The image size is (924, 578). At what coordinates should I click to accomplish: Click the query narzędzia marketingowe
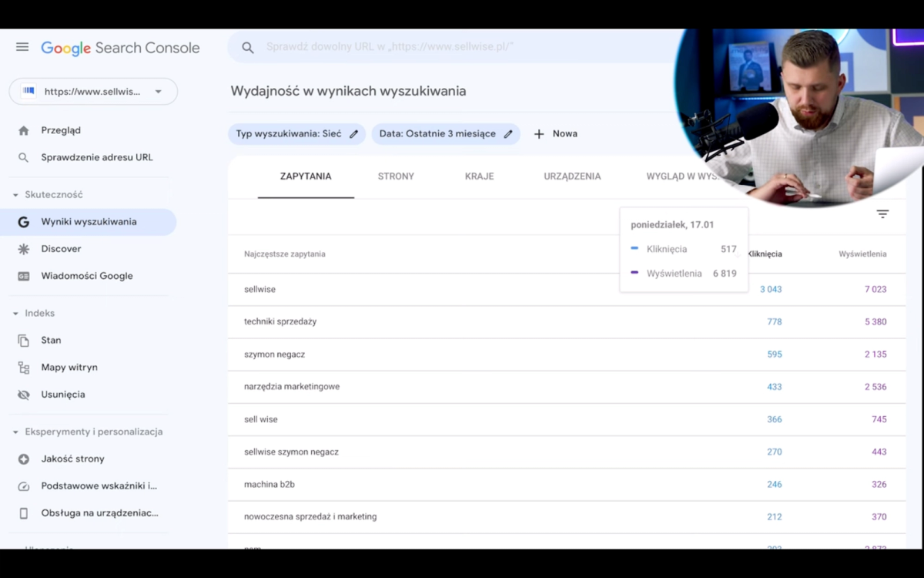[292, 387]
